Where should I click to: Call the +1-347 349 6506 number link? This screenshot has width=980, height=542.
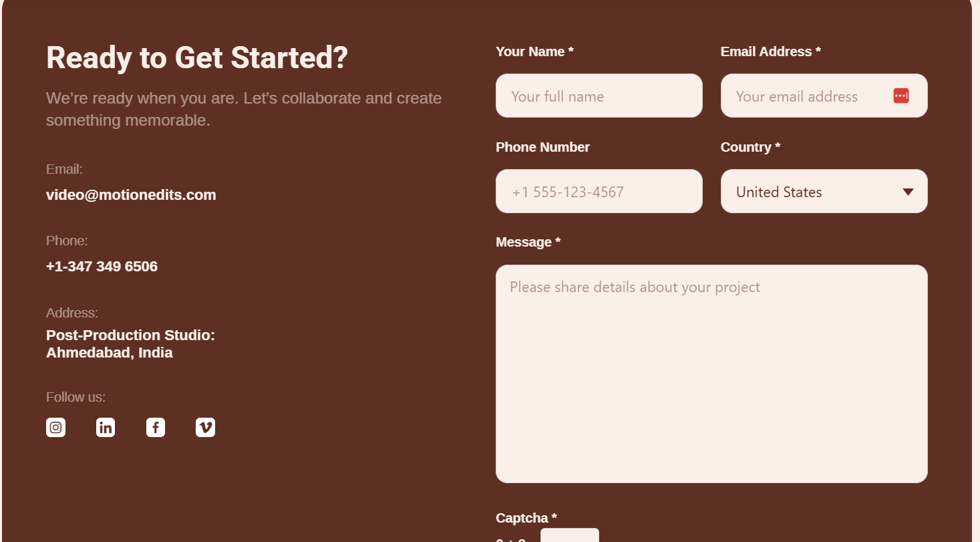point(102,267)
